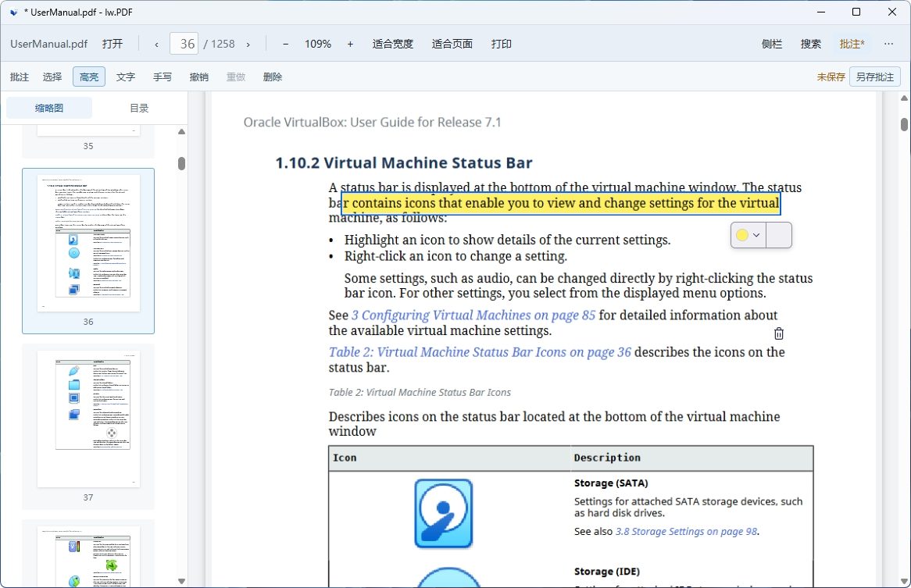Click the greyed 重做 redo
This screenshot has height=588, width=911.
point(236,77)
